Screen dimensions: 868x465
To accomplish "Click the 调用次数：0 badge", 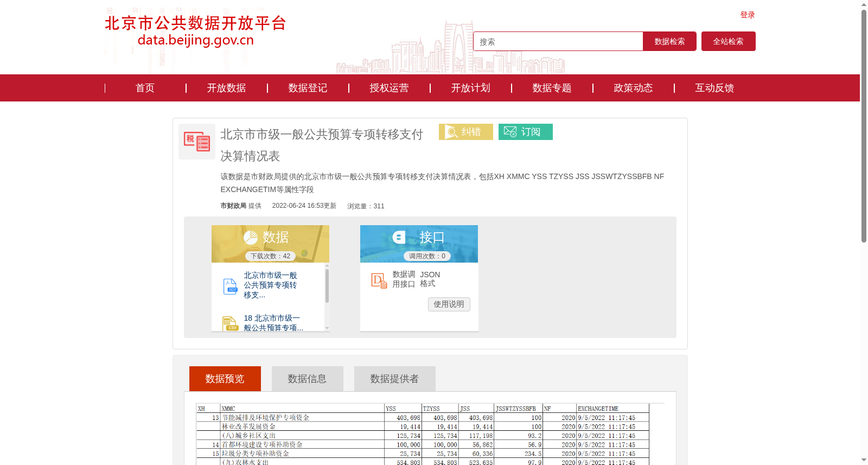I will pos(427,256).
